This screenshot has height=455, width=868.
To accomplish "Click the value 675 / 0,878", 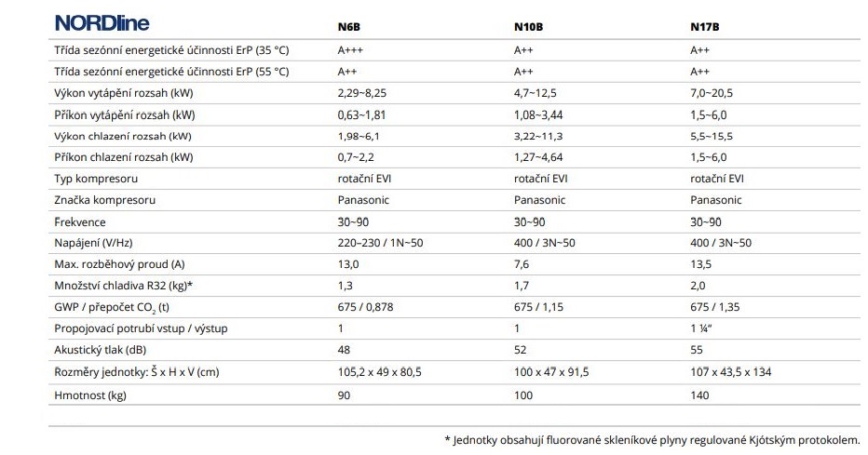I will point(365,307).
